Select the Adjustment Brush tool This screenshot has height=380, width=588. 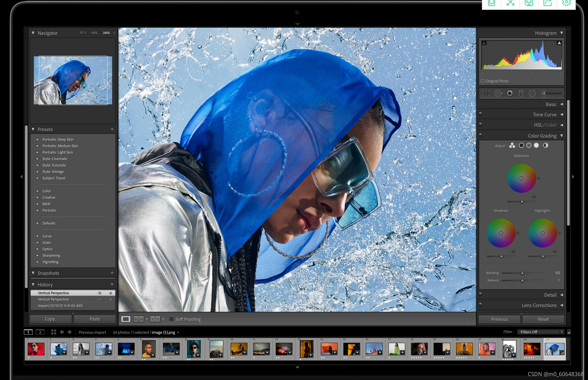551,93
